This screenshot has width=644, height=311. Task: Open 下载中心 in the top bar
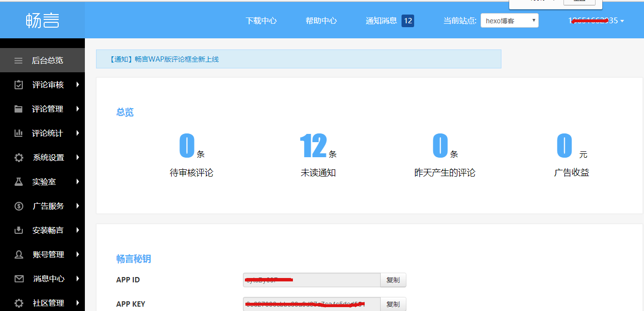[261, 21]
